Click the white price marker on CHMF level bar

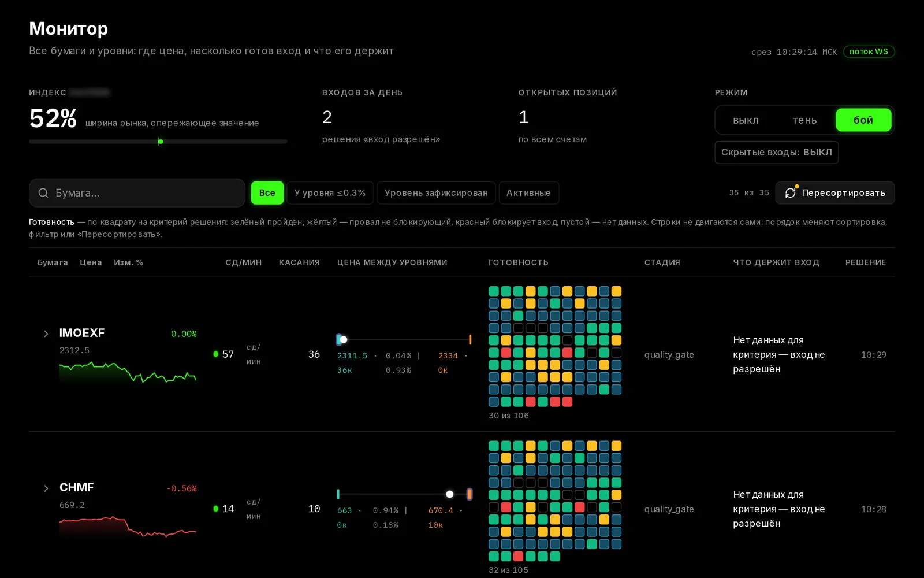pyautogui.click(x=450, y=494)
